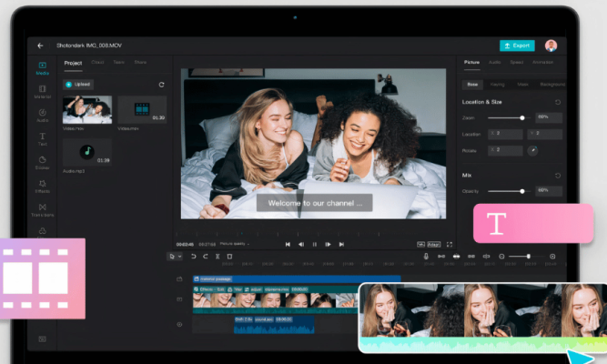Image resolution: width=607 pixels, height=364 pixels.
Task: Open the Effects sidebar panel
Action: (x=42, y=185)
